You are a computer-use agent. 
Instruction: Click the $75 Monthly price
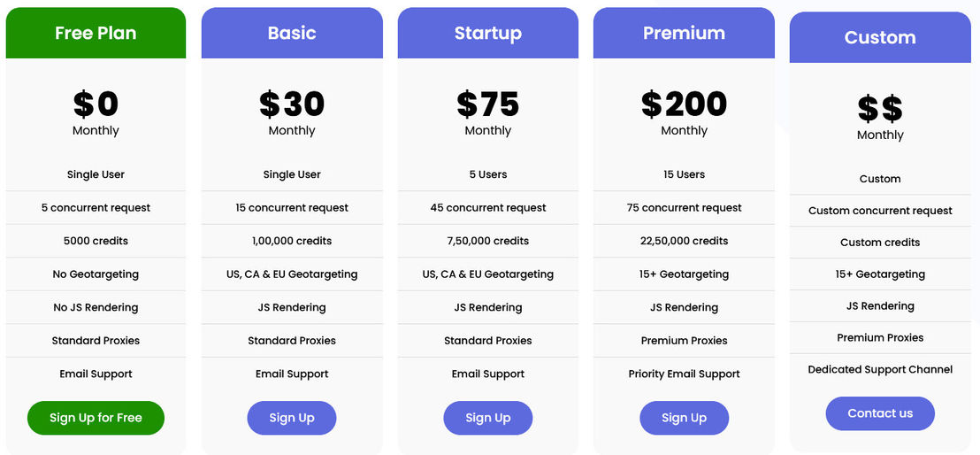click(x=488, y=112)
